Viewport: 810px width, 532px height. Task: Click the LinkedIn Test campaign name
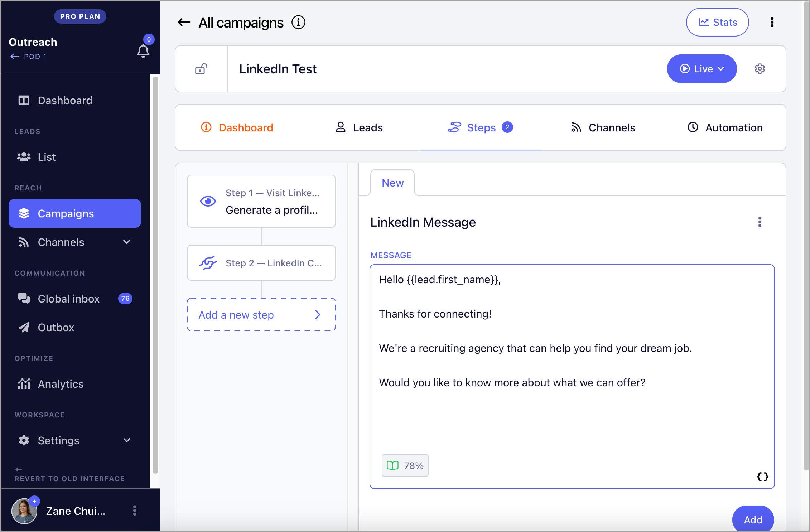point(278,69)
